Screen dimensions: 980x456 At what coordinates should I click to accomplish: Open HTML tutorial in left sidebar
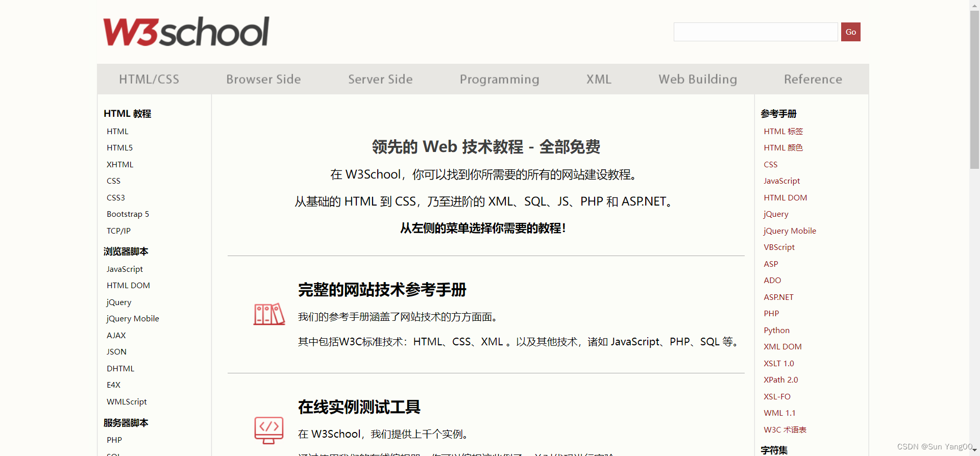pyautogui.click(x=117, y=132)
